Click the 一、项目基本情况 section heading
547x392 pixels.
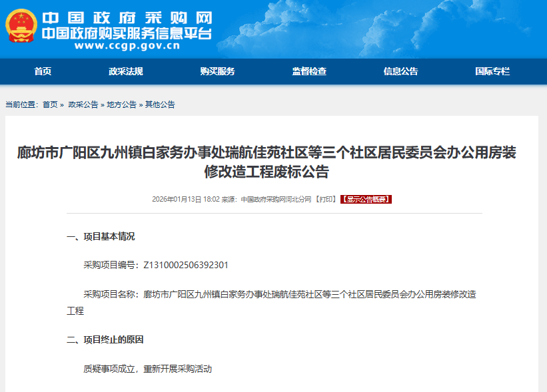(101, 236)
